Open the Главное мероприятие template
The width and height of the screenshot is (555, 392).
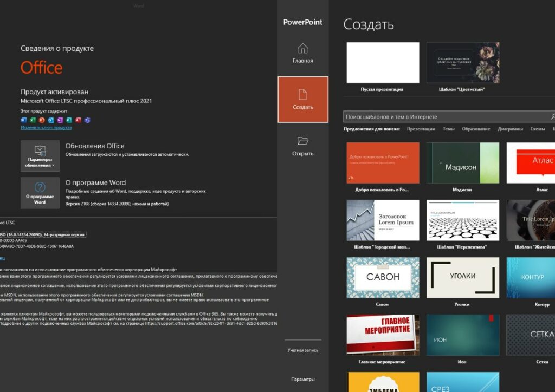click(383, 335)
